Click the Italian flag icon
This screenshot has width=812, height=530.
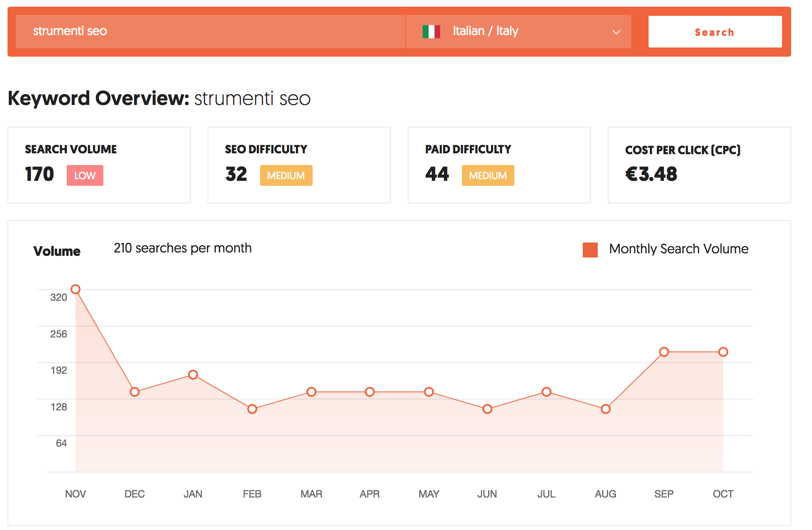pos(431,32)
